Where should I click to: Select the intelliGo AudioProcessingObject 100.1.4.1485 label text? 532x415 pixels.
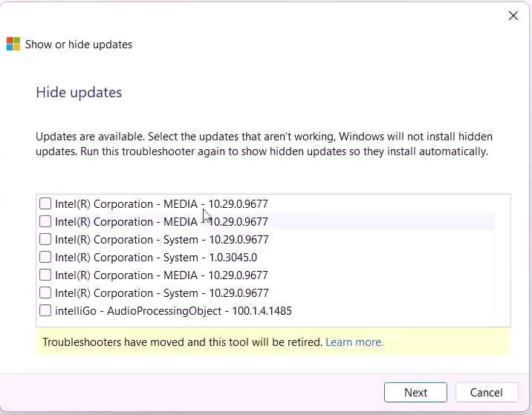point(173,311)
